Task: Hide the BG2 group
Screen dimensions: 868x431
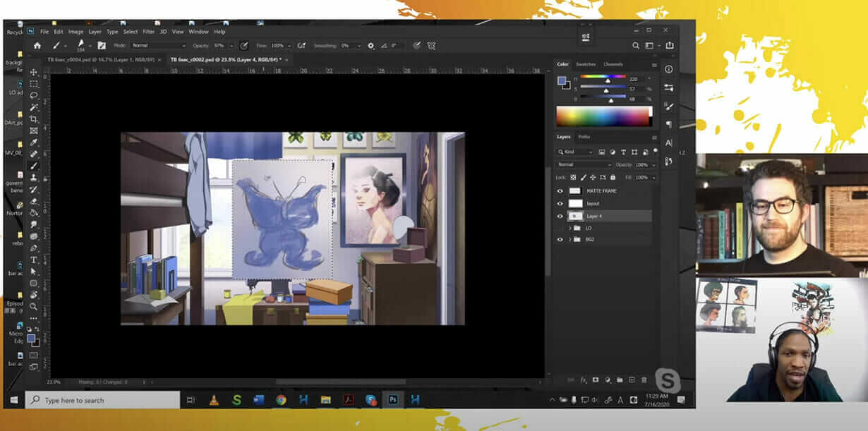Action: 560,239
